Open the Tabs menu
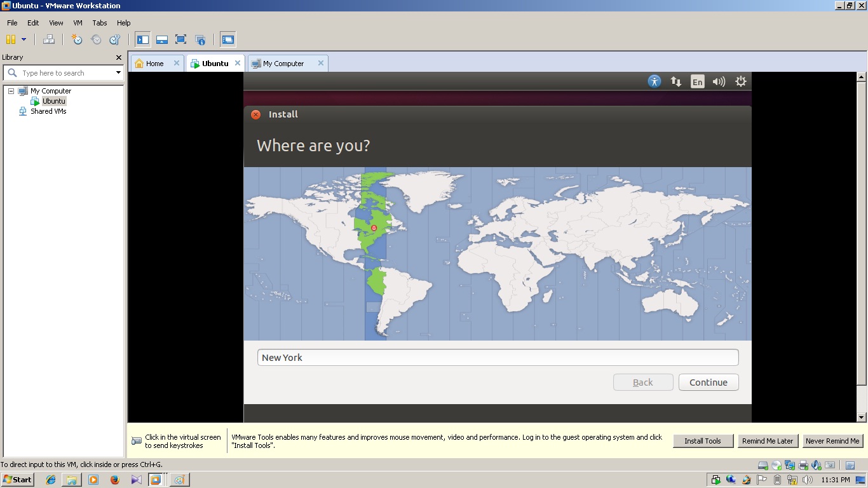 click(x=100, y=23)
